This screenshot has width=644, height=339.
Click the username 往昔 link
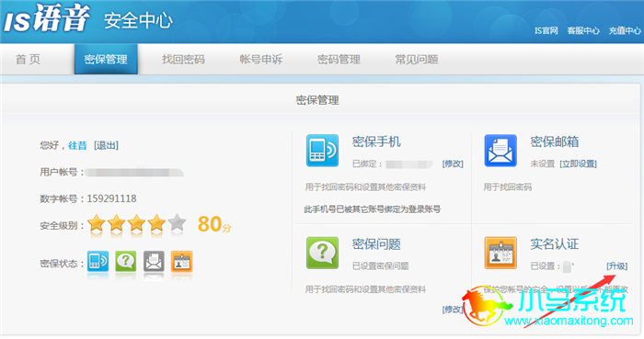tap(77, 145)
